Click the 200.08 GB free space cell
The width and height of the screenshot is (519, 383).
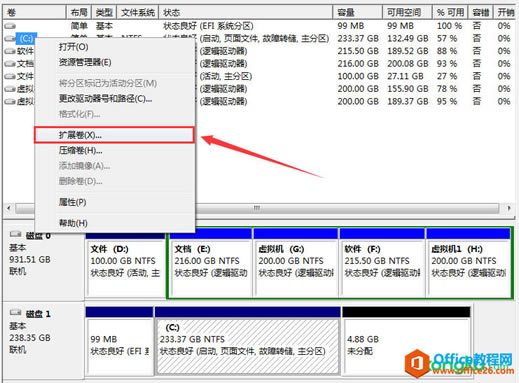pos(408,64)
